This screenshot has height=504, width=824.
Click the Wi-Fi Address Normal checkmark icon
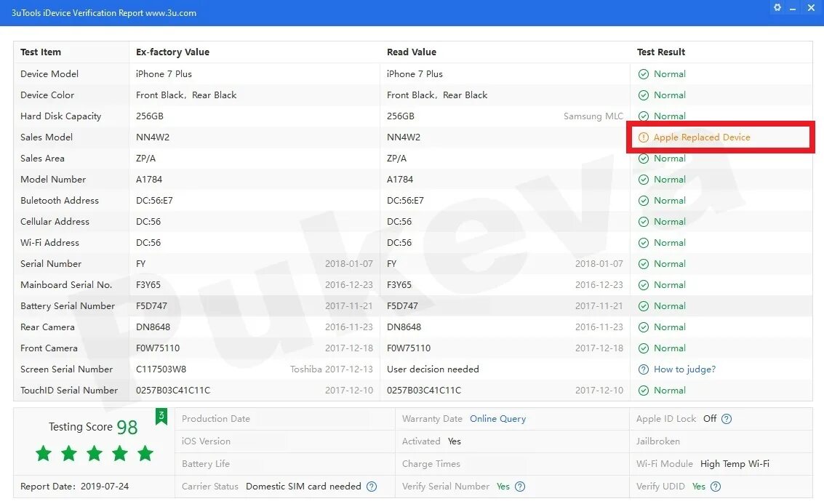pyautogui.click(x=643, y=243)
